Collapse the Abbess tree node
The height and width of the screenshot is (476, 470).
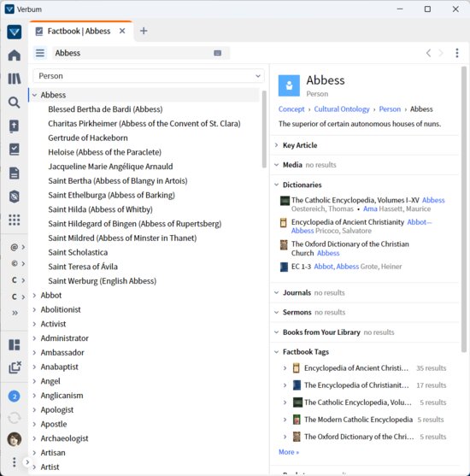click(x=35, y=95)
